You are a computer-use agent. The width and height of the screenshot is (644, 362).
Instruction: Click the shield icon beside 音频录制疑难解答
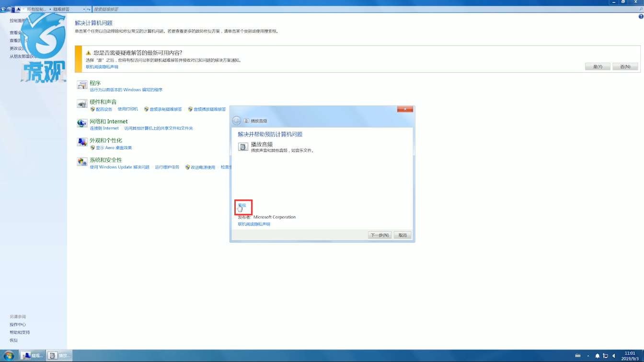point(146,109)
